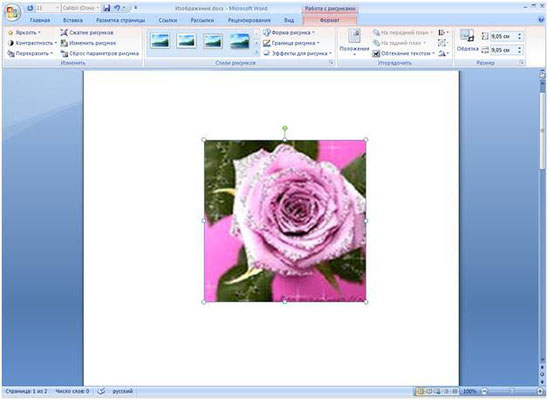Open the Положение position button
The image size is (548, 400).
(354, 42)
